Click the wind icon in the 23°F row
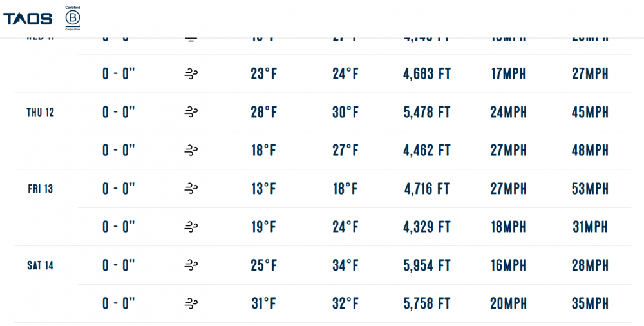The height and width of the screenshot is (326, 644). click(191, 74)
